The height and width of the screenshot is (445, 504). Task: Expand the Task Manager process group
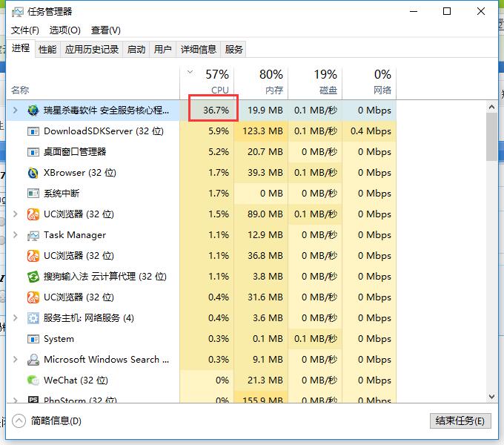click(x=15, y=235)
